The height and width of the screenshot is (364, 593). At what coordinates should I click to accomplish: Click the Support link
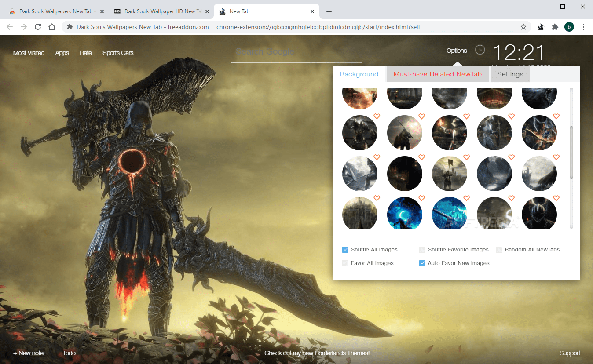[570, 353]
